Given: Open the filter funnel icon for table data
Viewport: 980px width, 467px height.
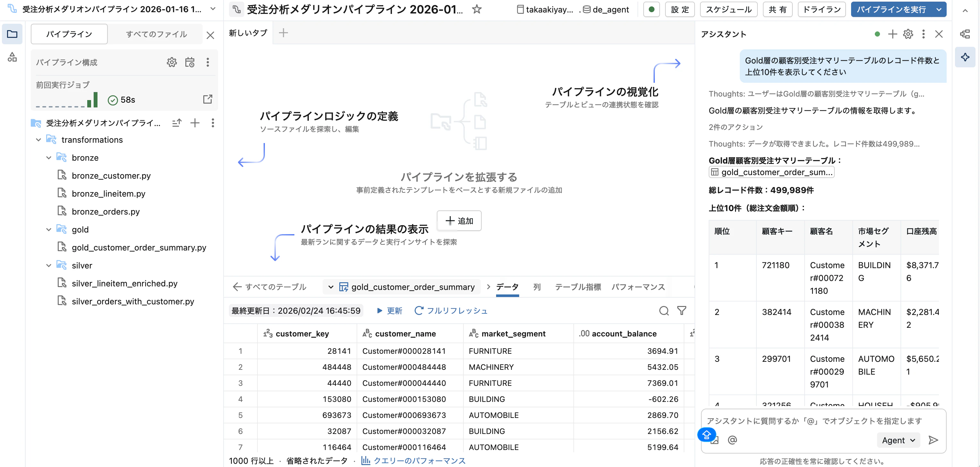Looking at the screenshot, I should [x=682, y=310].
